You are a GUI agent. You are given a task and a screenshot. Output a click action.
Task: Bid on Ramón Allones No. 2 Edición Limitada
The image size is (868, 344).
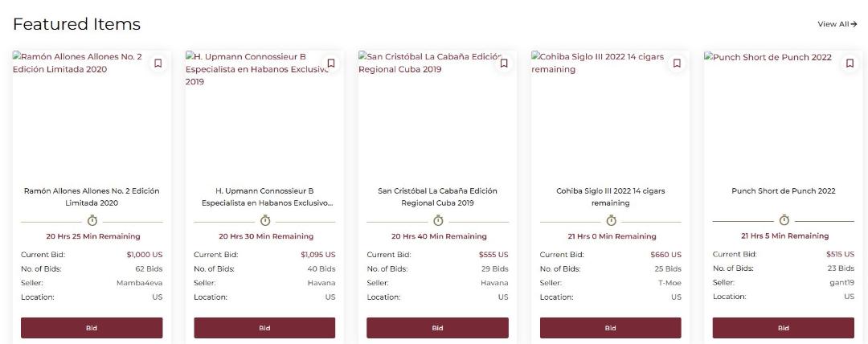coord(92,328)
